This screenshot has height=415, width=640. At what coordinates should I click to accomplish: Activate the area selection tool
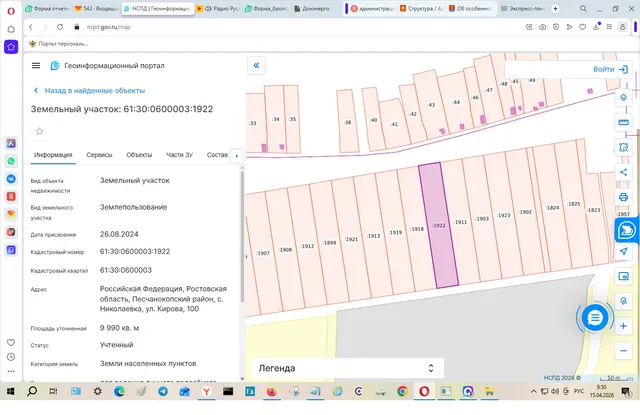(x=623, y=147)
